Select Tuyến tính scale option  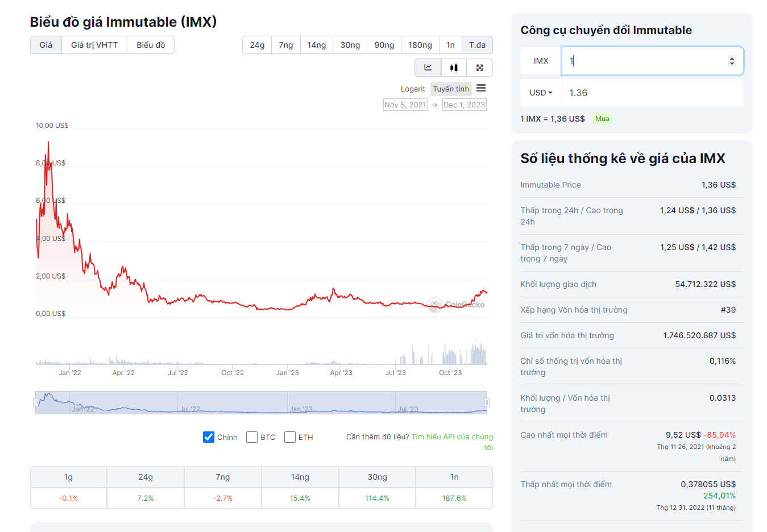point(451,89)
